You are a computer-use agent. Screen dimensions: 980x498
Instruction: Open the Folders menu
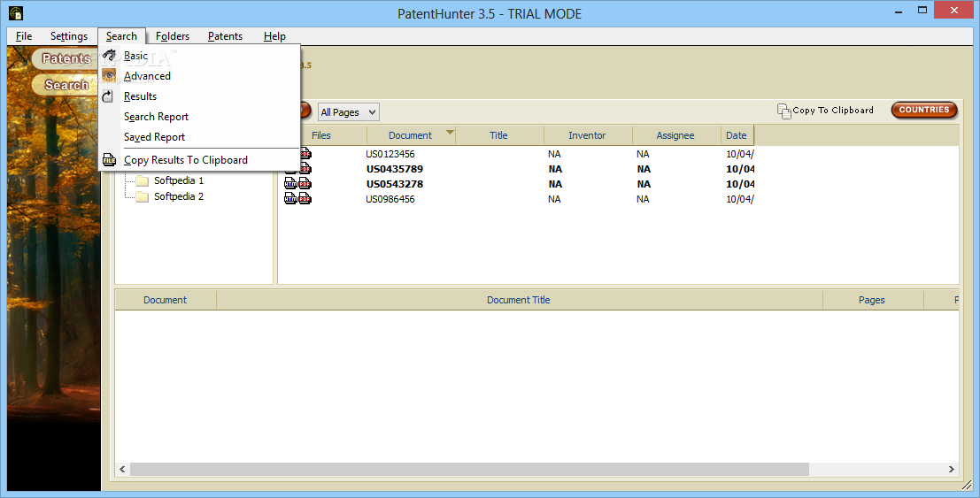click(x=173, y=36)
